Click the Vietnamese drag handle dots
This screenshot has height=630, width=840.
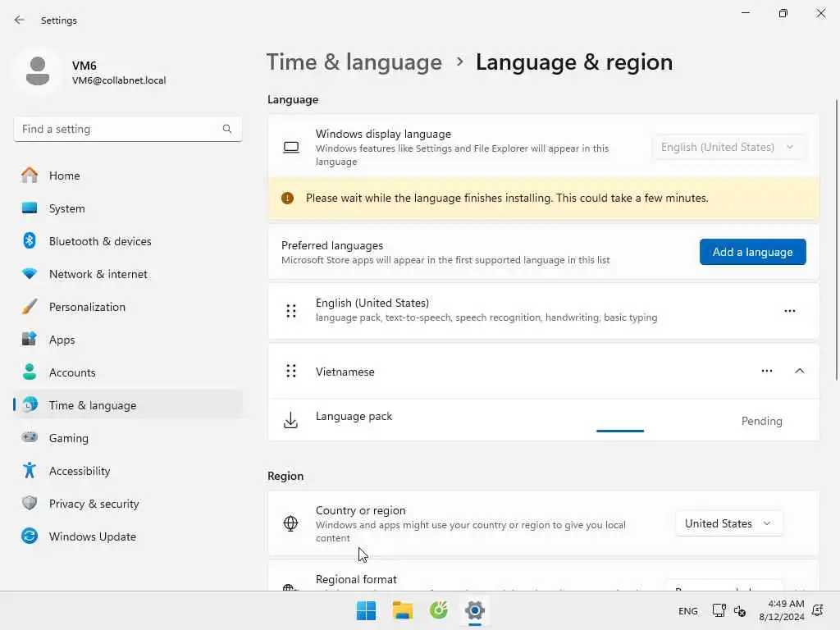coord(291,371)
